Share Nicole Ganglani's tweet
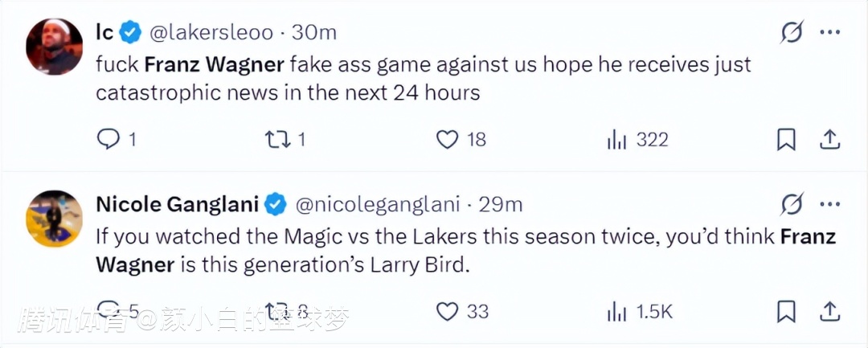This screenshot has width=868, height=348. pyautogui.click(x=829, y=311)
